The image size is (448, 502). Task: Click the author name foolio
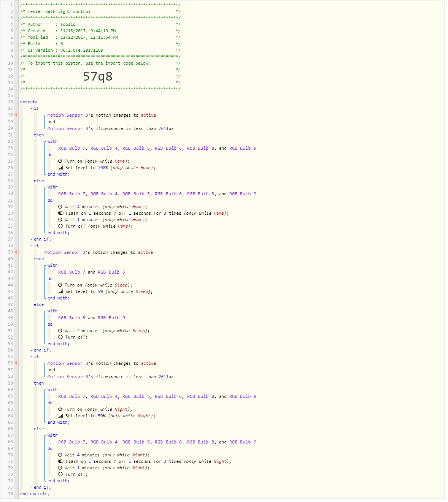coord(68,24)
